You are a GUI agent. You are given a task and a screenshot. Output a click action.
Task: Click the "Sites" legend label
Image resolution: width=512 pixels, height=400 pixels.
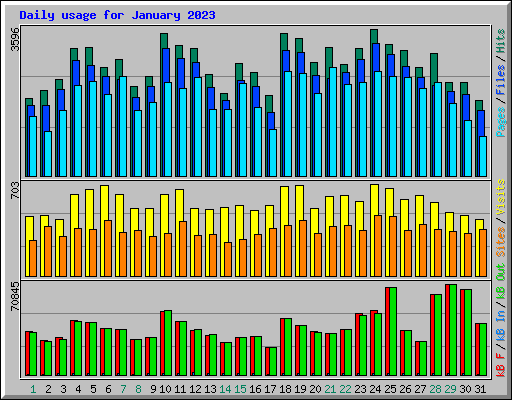[501, 242]
